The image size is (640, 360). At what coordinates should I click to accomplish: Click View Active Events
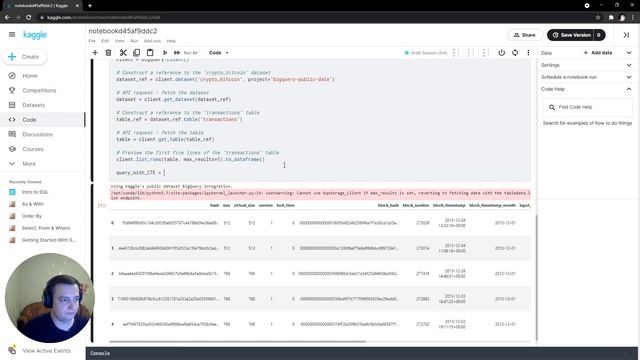point(46,351)
